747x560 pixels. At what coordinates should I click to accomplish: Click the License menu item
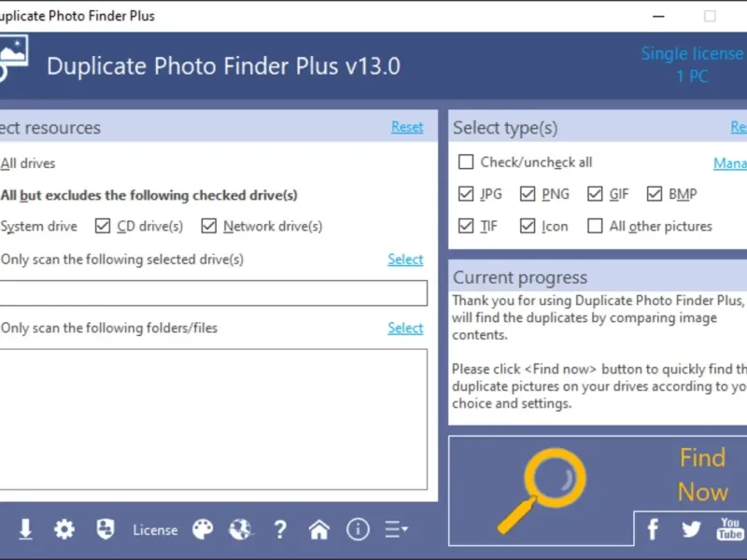tap(155, 530)
